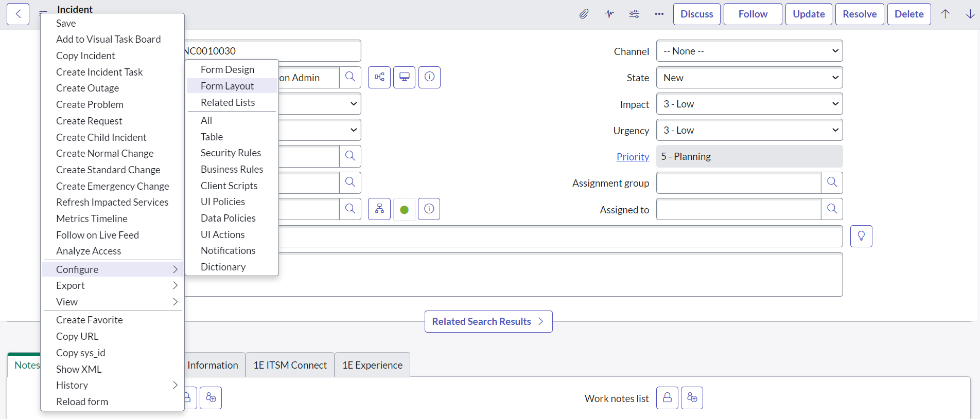Click the back arrow button
Viewport: 980px width, 419px height.
coord(18,14)
